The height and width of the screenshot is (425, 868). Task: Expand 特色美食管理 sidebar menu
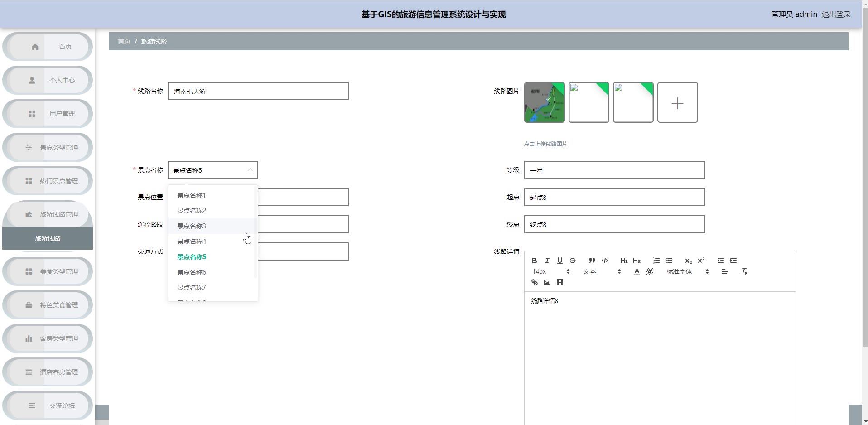tap(48, 305)
